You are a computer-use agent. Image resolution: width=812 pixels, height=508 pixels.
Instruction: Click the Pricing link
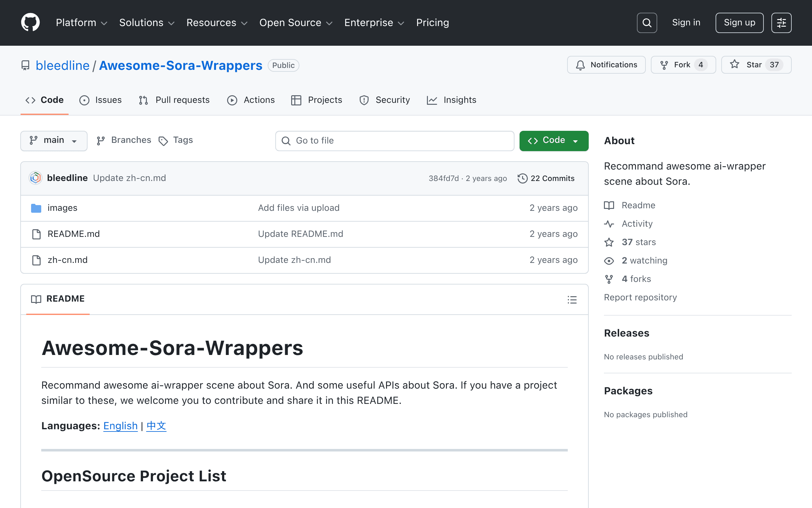coord(433,23)
